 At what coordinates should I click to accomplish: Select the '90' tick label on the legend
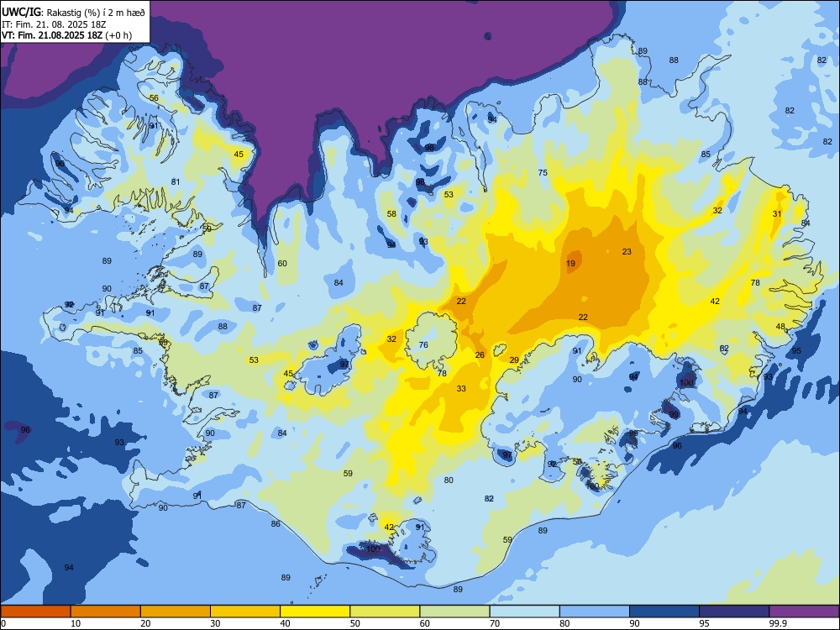pos(634,623)
